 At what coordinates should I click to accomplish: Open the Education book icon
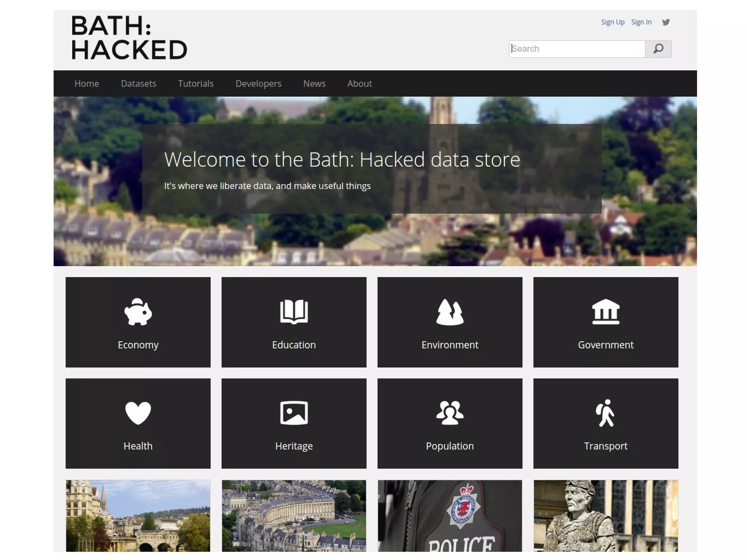point(294,312)
